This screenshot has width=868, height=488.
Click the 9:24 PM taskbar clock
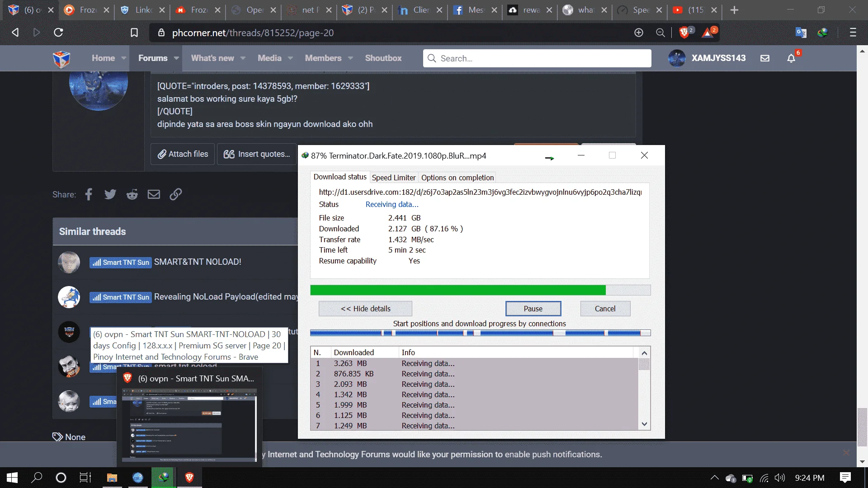click(810, 478)
